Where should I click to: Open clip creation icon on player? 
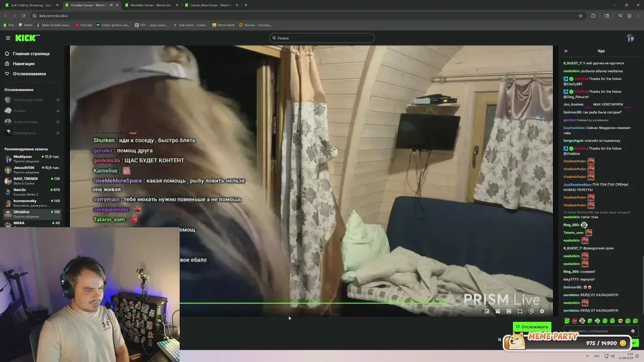tap(498, 311)
